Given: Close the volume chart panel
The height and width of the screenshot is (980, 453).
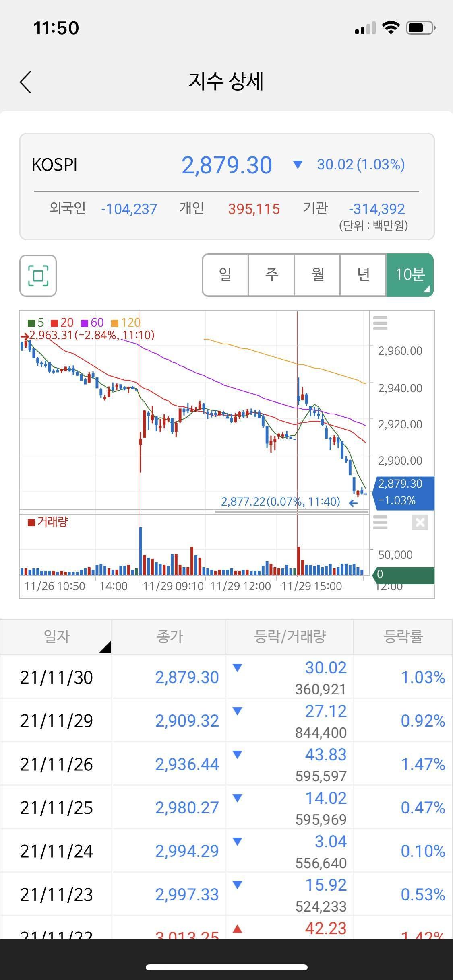Looking at the screenshot, I should click(x=420, y=522).
